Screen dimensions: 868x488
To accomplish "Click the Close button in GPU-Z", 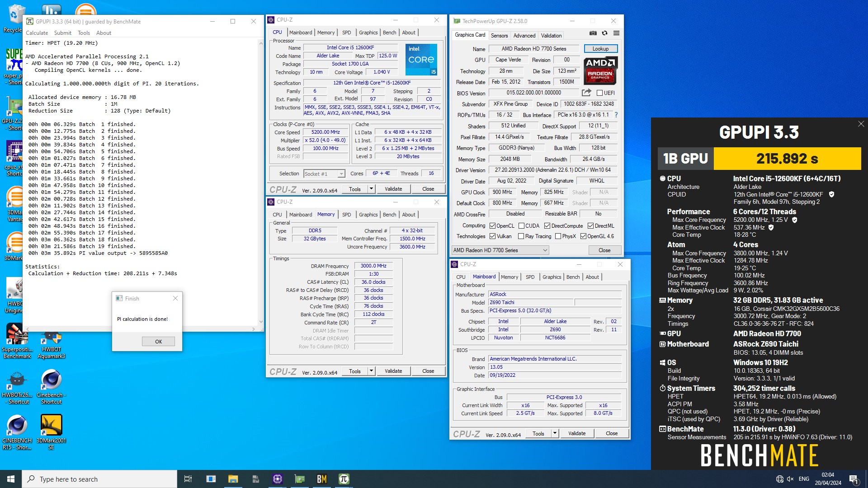I will tap(604, 250).
